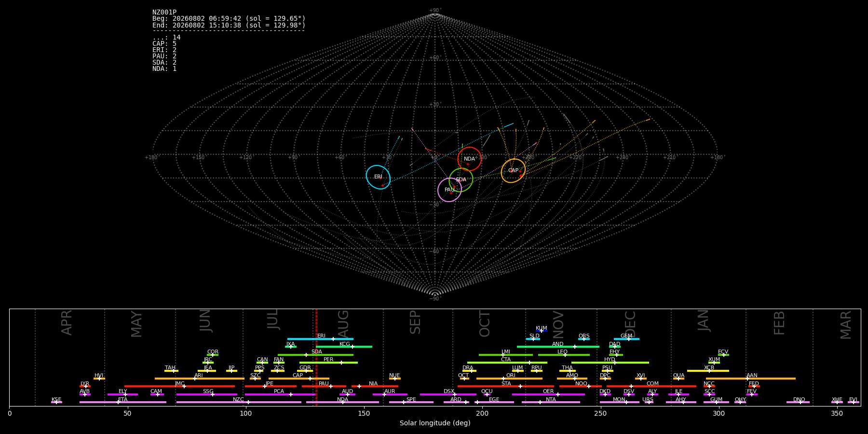This screenshot has height=434, width=868.
Task: Click the red dashed current solar longitude marker
Action: (x=316, y=357)
